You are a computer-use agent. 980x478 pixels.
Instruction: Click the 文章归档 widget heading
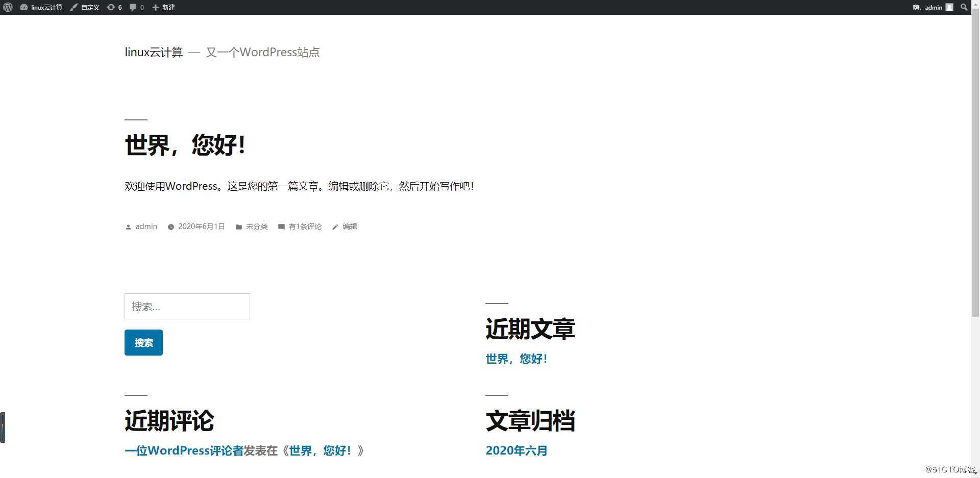click(x=530, y=421)
